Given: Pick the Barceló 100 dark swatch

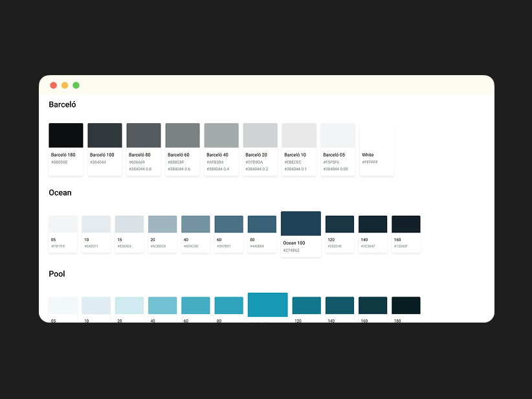Looking at the screenshot, I should [x=105, y=135].
